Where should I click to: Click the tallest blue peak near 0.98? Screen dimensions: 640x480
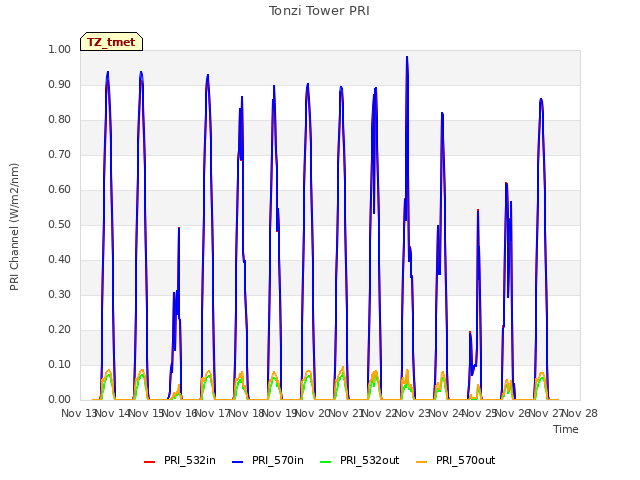pyautogui.click(x=407, y=57)
